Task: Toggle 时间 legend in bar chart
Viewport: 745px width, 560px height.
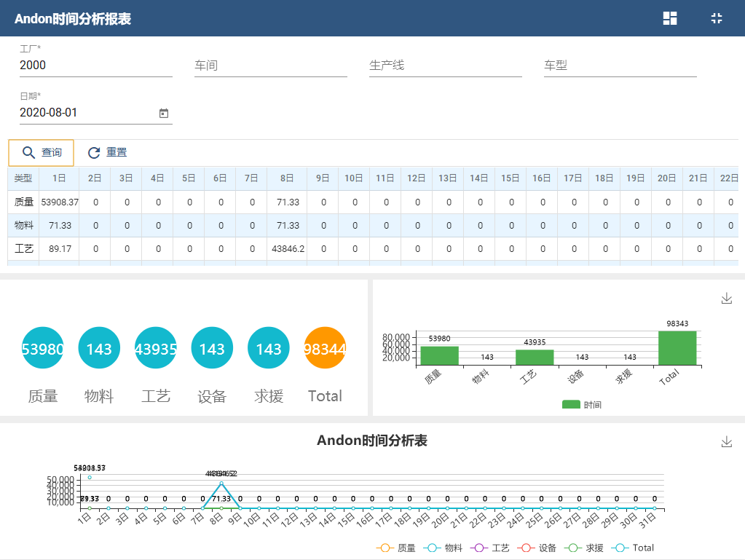Action: tap(582, 405)
